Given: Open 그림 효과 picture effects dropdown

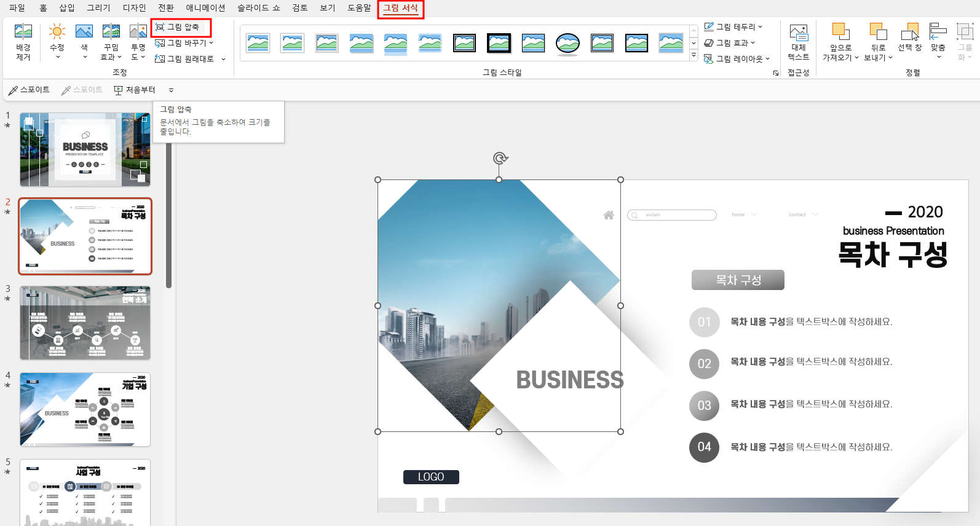Looking at the screenshot, I should 729,43.
